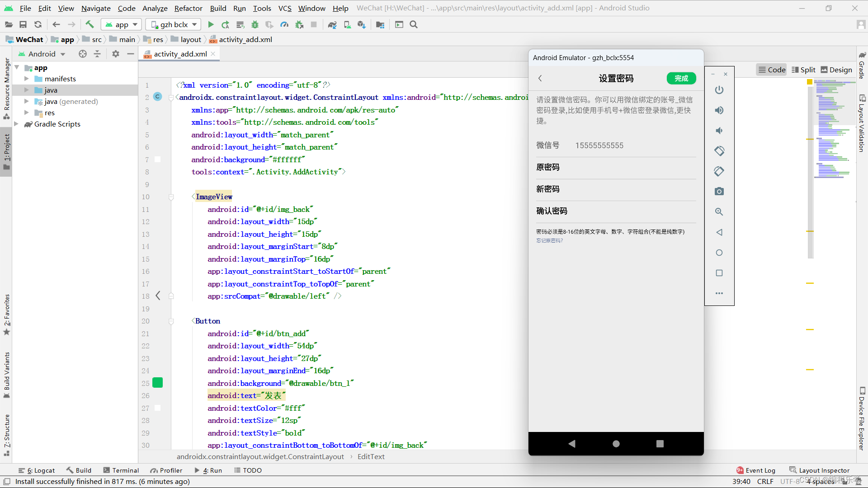Open emulator extended controls three dots

719,293
